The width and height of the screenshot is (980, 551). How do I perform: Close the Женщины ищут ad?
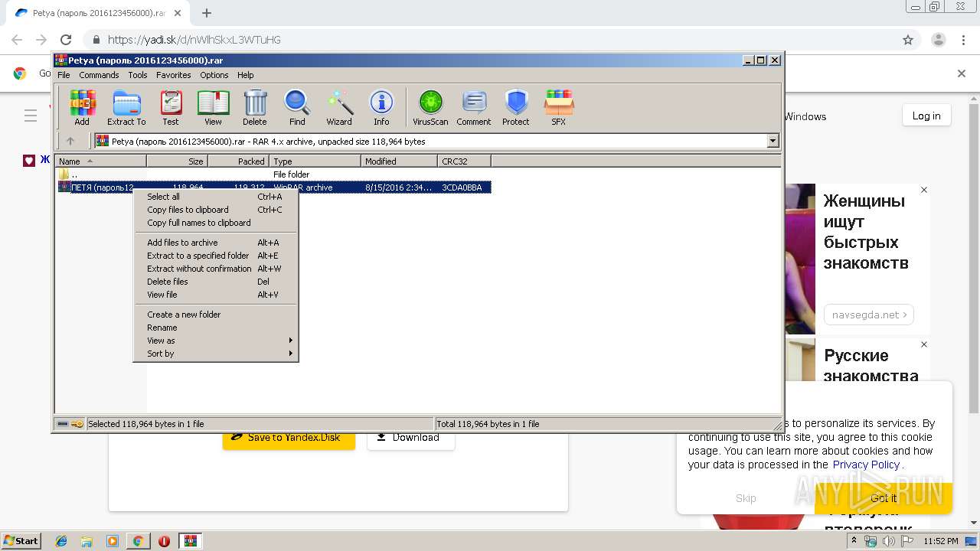[924, 190]
